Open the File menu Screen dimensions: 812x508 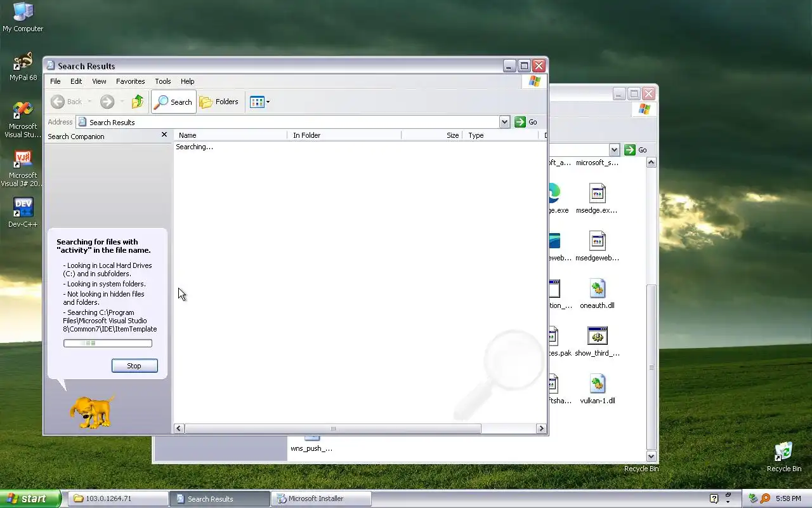(55, 81)
